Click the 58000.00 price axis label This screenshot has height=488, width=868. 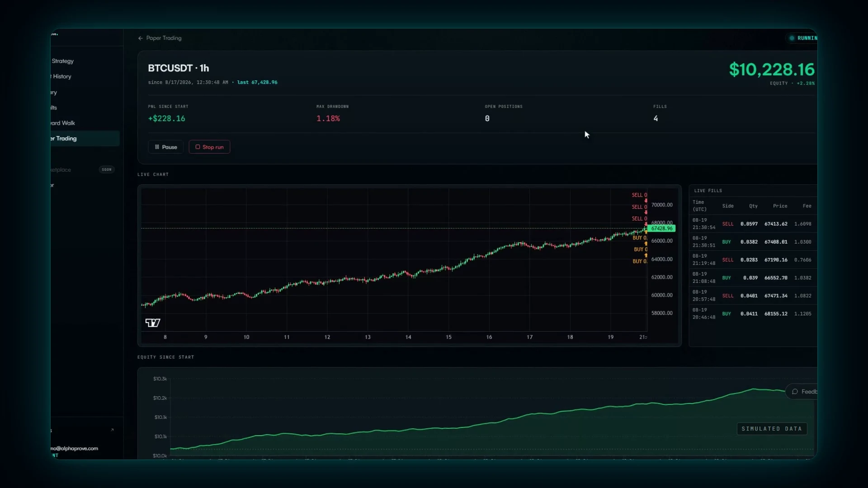pyautogui.click(x=662, y=313)
